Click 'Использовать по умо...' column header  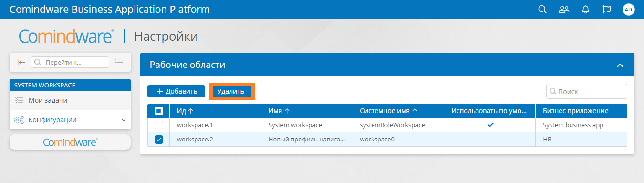[490, 111]
